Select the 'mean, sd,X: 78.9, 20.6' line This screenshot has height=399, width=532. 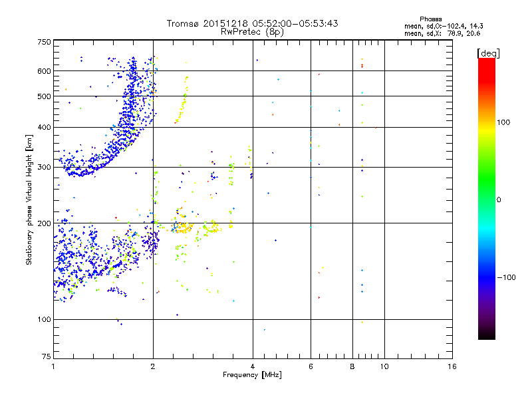[442, 33]
